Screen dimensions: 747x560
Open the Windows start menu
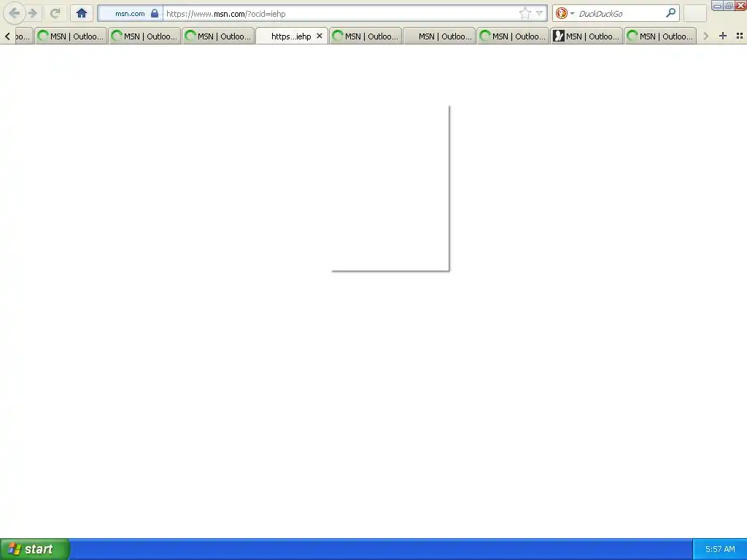35,549
